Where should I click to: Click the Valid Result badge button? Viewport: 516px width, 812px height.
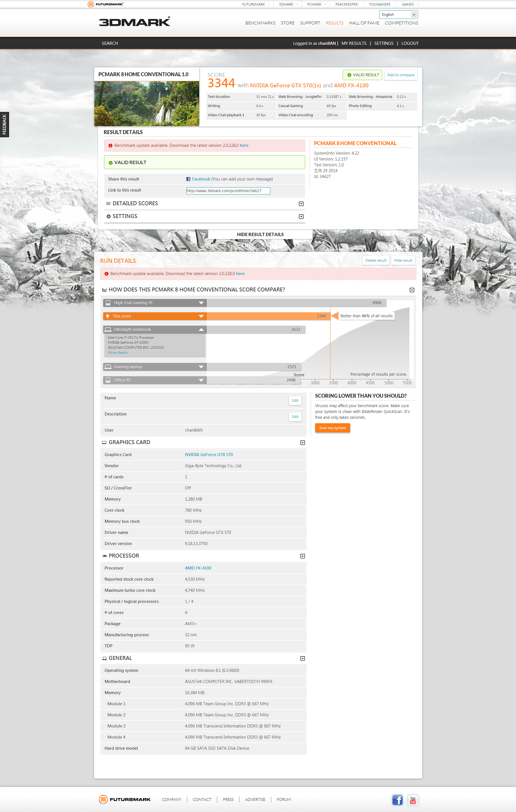362,75
